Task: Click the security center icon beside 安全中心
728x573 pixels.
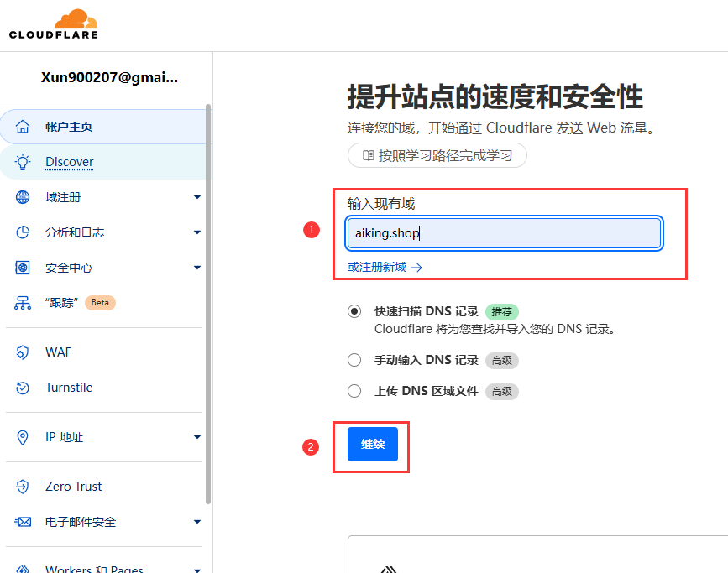Action: 23,268
